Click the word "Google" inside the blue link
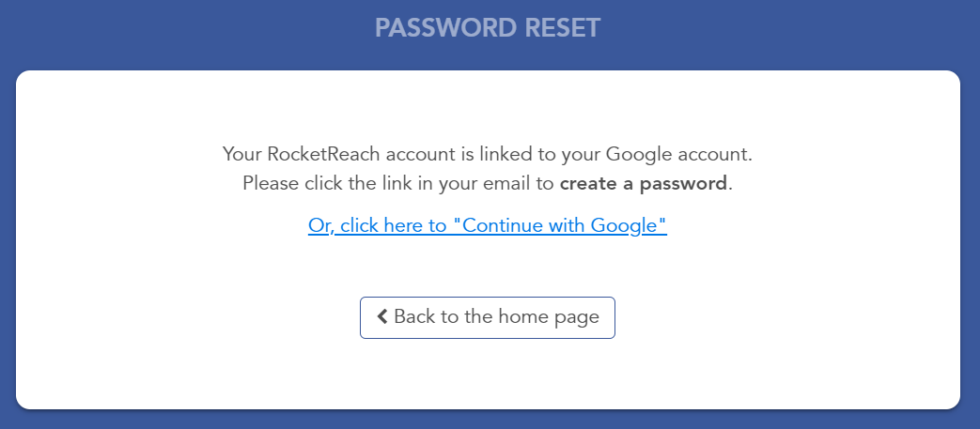Screen dimensions: 980x429 click(625, 225)
